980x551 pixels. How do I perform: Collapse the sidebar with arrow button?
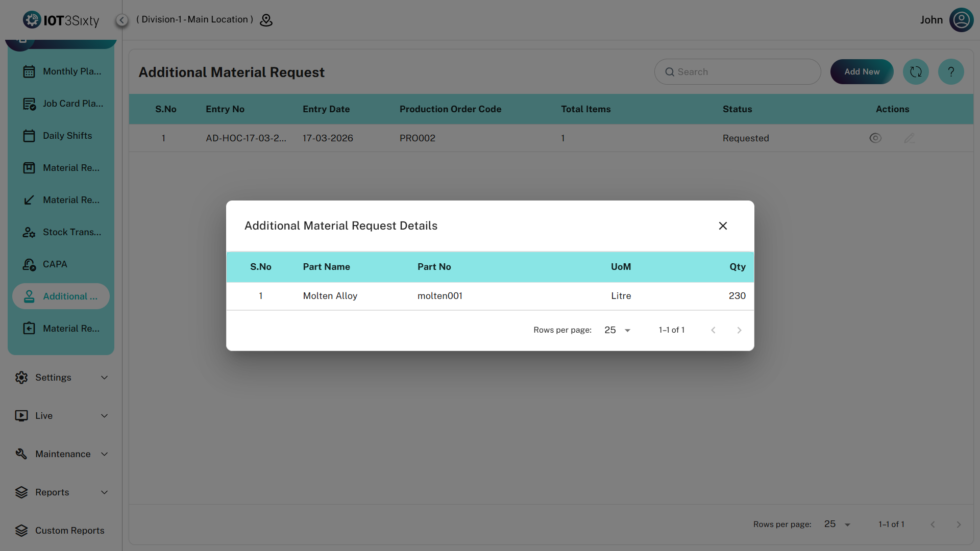click(121, 20)
